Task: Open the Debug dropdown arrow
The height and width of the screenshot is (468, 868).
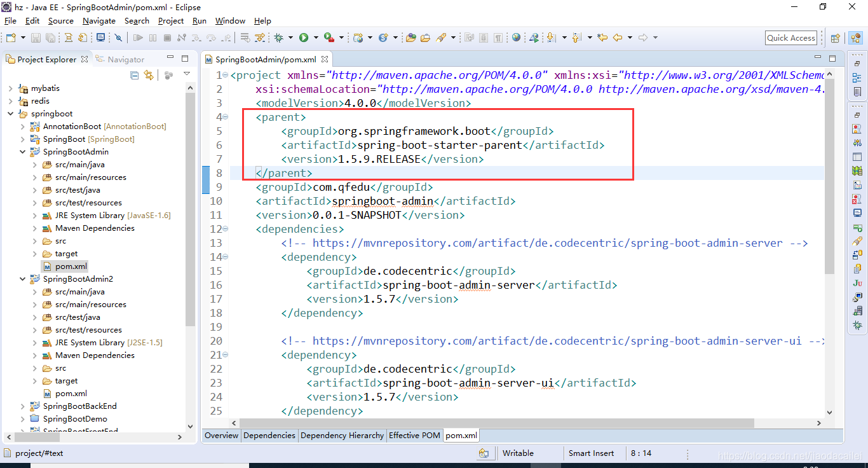Action: click(x=290, y=38)
